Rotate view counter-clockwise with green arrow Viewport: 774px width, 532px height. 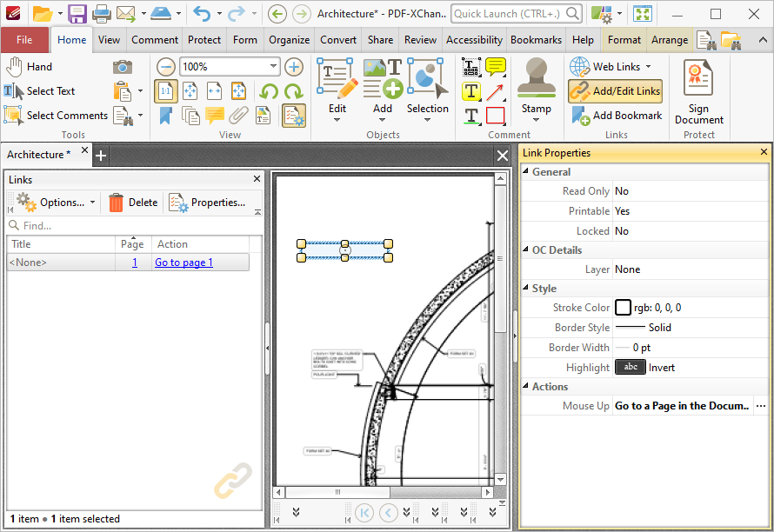[x=269, y=91]
